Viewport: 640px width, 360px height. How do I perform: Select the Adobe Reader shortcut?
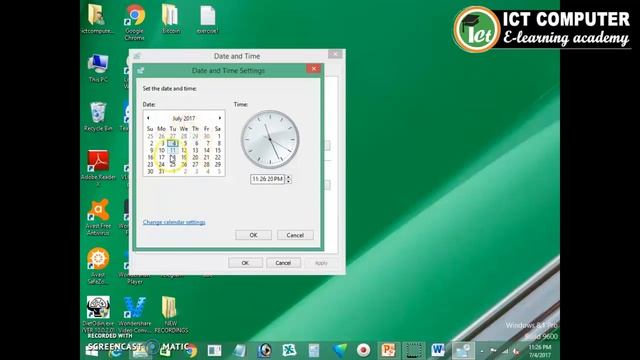tap(98, 167)
